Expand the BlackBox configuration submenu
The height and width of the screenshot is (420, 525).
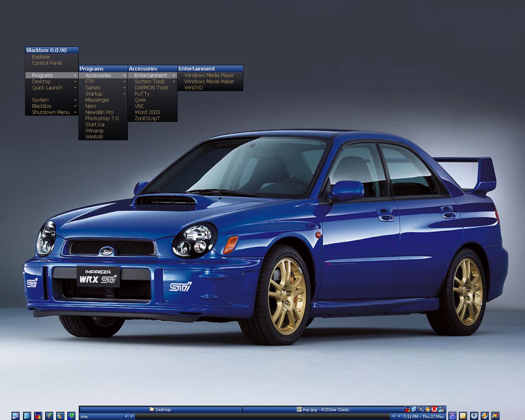pyautogui.click(x=52, y=106)
